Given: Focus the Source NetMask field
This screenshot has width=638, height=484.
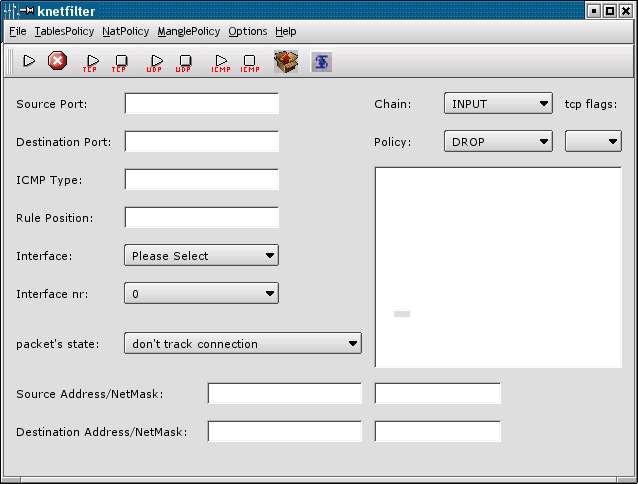Looking at the screenshot, I should 437,393.
